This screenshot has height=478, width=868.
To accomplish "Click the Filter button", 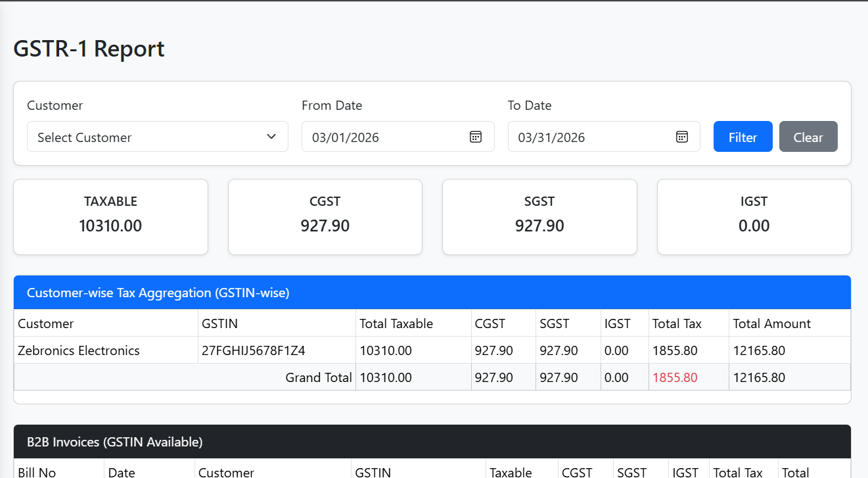I will coord(743,137).
